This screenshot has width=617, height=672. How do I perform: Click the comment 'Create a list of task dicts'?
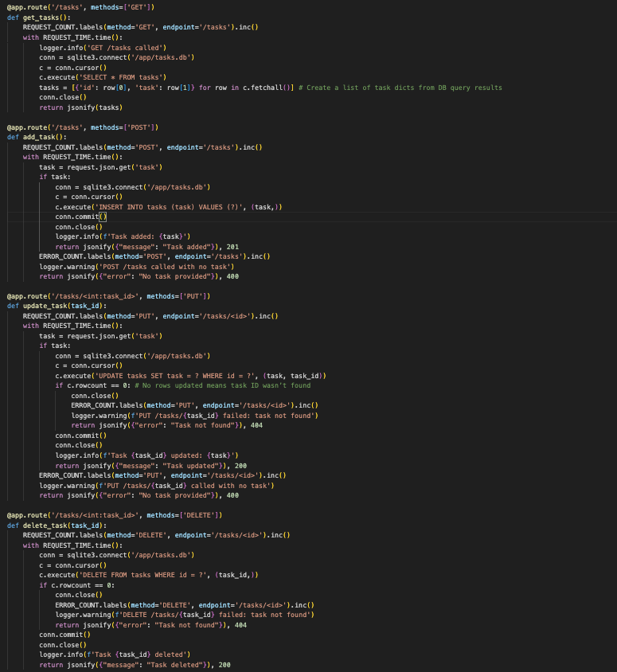tap(400, 88)
